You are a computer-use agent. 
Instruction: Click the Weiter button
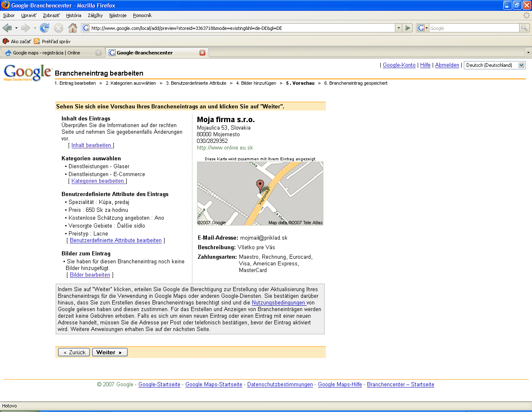[110, 352]
